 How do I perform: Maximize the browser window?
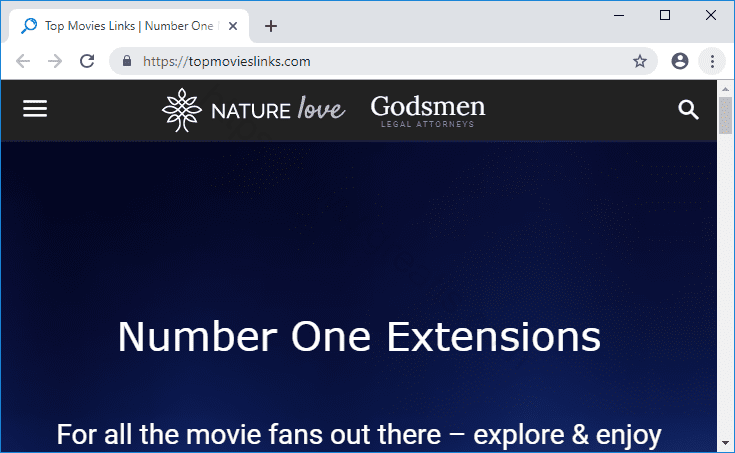(665, 15)
